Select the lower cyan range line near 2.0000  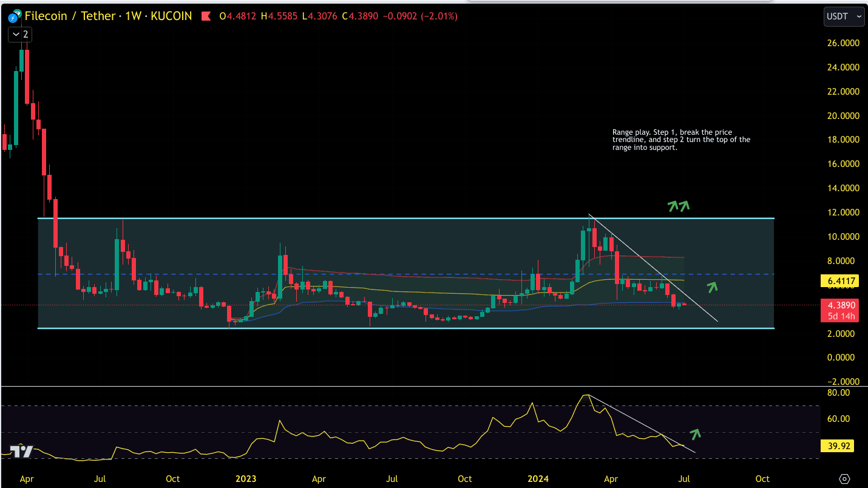coord(405,328)
